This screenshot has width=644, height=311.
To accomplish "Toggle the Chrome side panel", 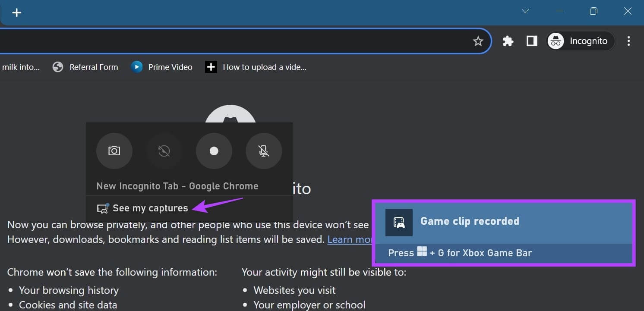I will pos(532,41).
